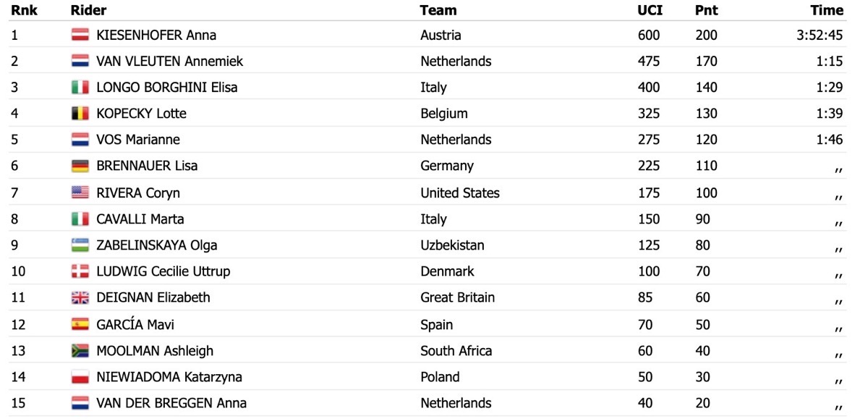
Task: Click the Austria flag icon beside Kiesenhofer
Action: [80, 35]
